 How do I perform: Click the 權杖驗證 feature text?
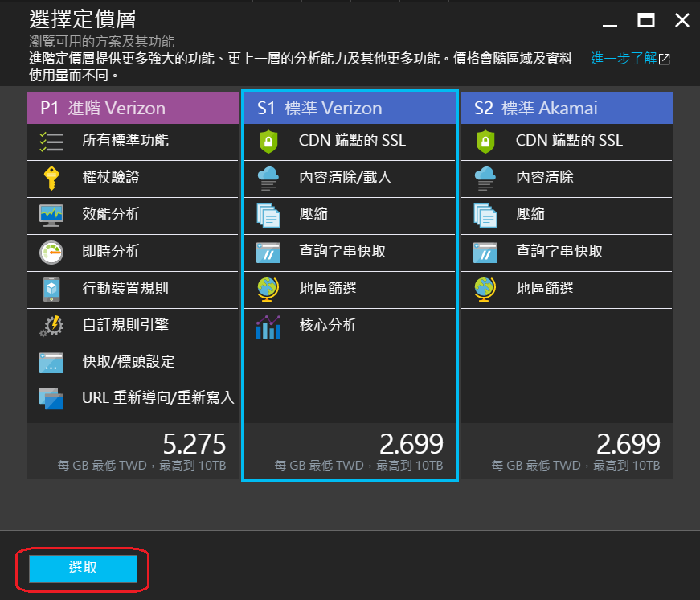(111, 178)
